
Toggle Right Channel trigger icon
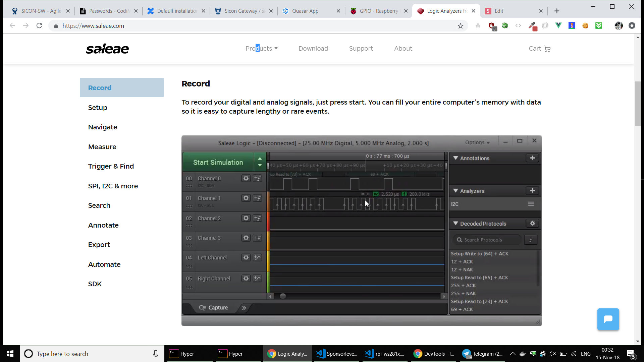(x=257, y=279)
